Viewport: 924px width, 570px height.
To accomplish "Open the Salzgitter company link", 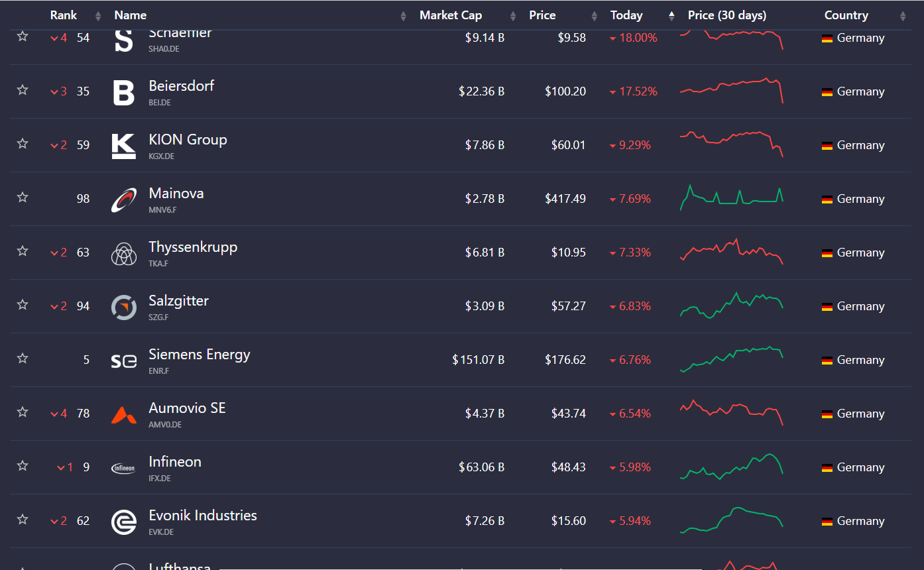I will [x=179, y=301].
